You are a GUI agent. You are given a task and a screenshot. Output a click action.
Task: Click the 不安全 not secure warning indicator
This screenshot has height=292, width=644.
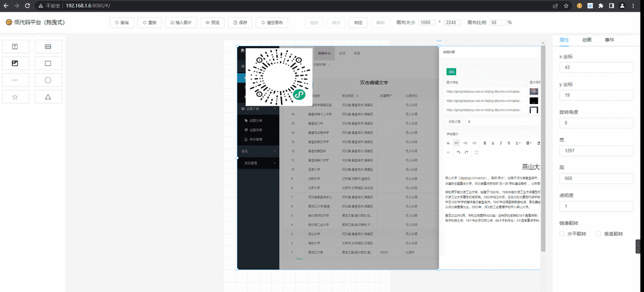[x=50, y=6]
